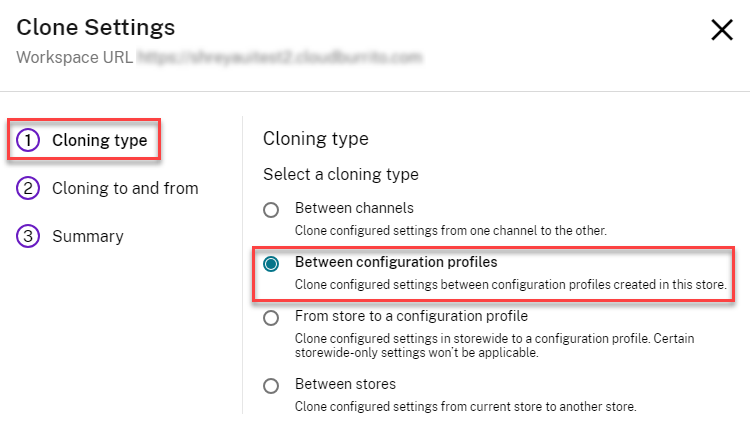Click the step 1 number circle
This screenshot has width=750, height=440.
click(28, 141)
